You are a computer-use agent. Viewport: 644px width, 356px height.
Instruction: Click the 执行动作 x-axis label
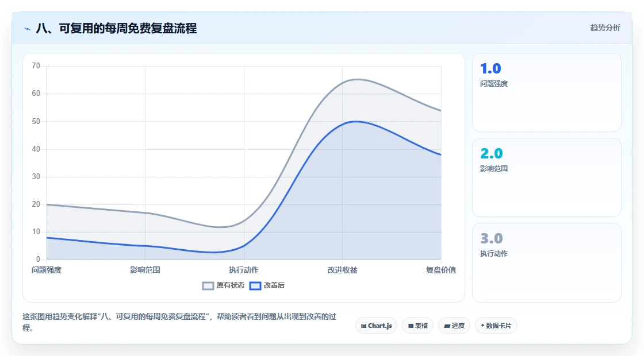(x=244, y=270)
